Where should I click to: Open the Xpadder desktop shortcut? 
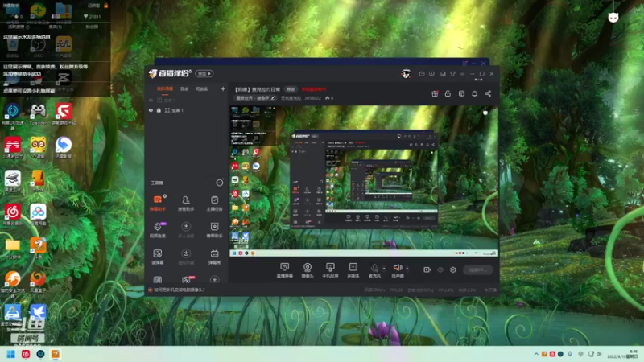click(38, 114)
